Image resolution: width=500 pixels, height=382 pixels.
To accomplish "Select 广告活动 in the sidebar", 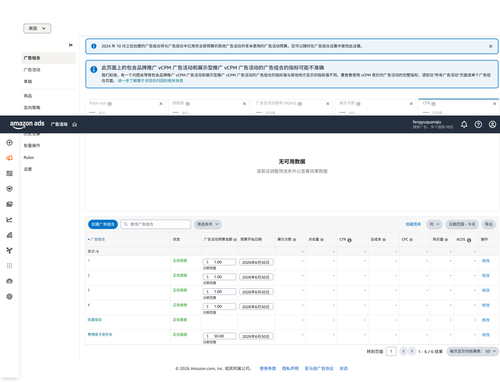I will (x=32, y=70).
